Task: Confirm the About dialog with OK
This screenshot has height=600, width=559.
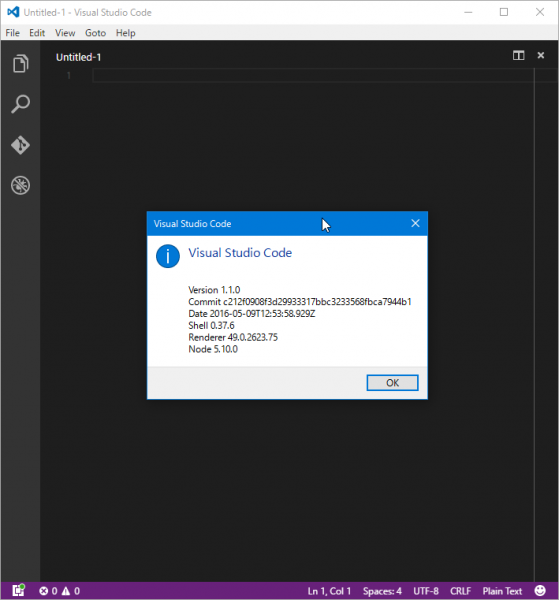Action: click(392, 383)
